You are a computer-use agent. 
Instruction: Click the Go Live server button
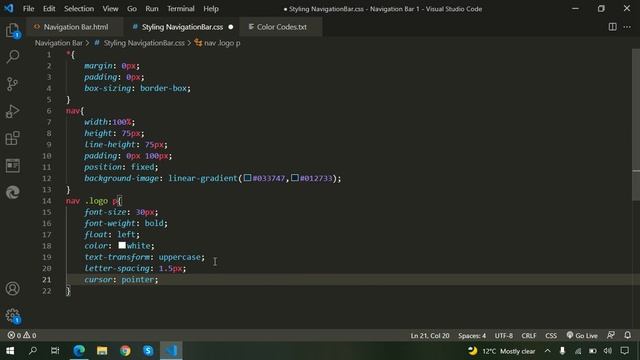582,336
